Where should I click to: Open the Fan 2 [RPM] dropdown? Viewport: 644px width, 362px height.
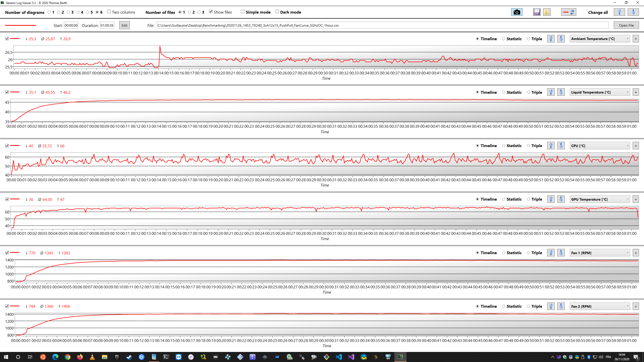pos(599,306)
